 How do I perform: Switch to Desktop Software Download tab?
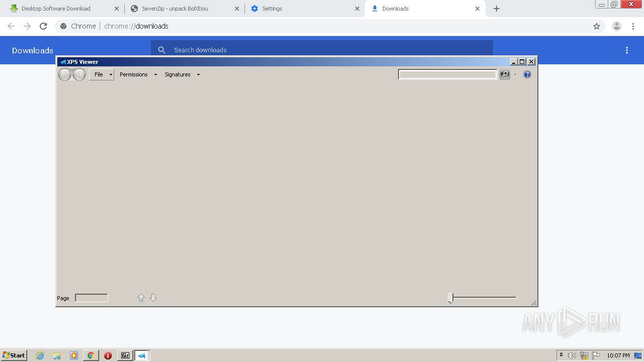[63, 9]
